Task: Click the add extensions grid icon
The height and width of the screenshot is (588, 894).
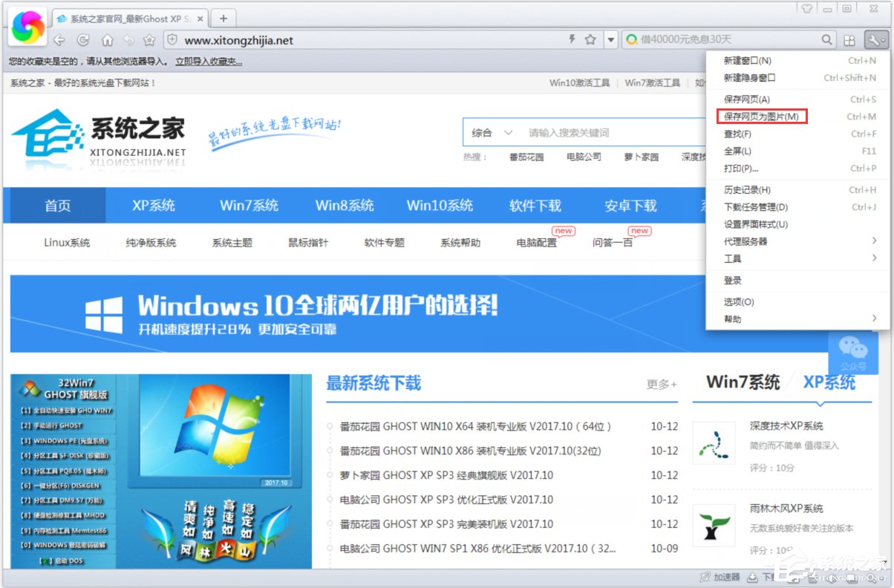Action: tap(849, 40)
